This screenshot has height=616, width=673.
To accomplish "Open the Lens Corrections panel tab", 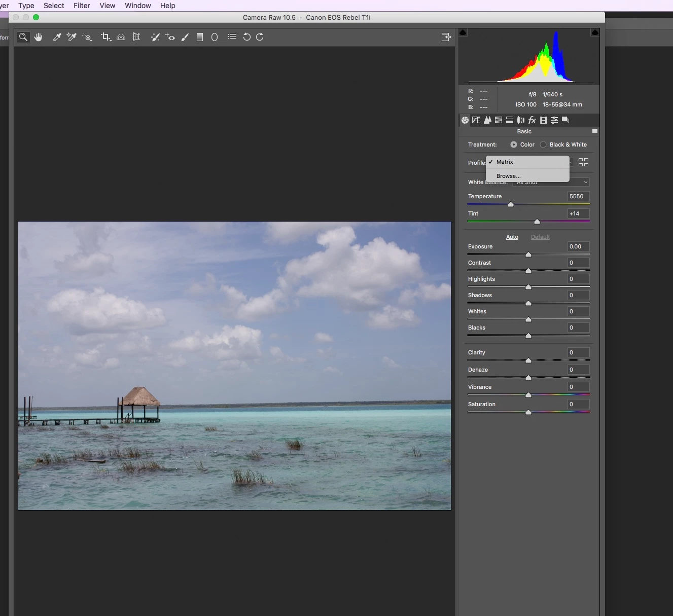I will tap(521, 120).
